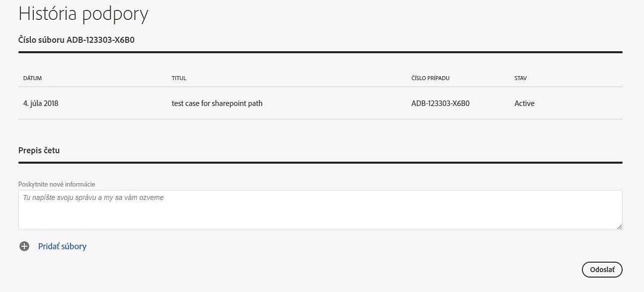Click case number ADB-123303-X6B0 in the table row

[440, 103]
